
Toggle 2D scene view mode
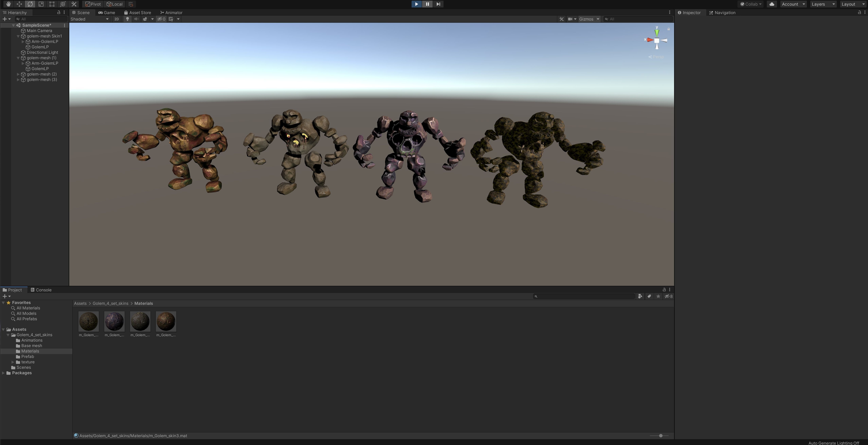tap(117, 19)
